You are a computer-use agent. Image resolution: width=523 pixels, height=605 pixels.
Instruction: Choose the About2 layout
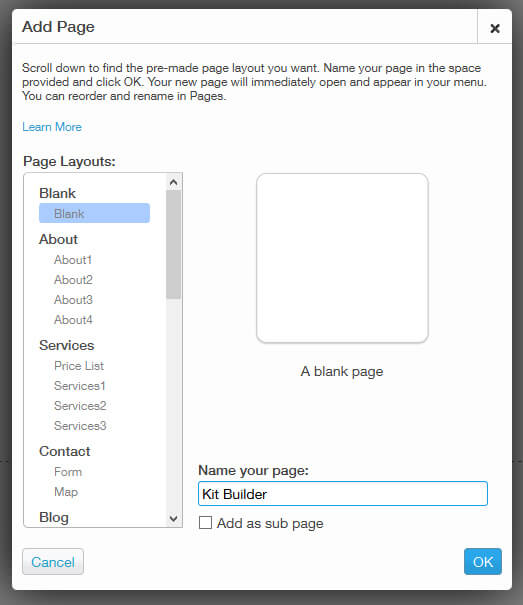[x=73, y=280]
